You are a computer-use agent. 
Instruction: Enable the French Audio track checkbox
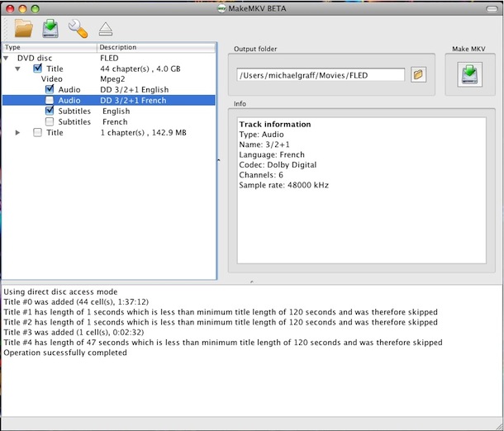tap(50, 101)
